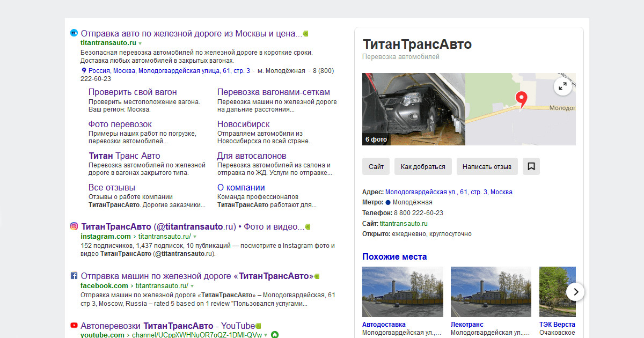Screen dimensions: 644x338
Task: Click the 'Перевозка автомобилей' subtitle in card
Action: [x=401, y=57]
